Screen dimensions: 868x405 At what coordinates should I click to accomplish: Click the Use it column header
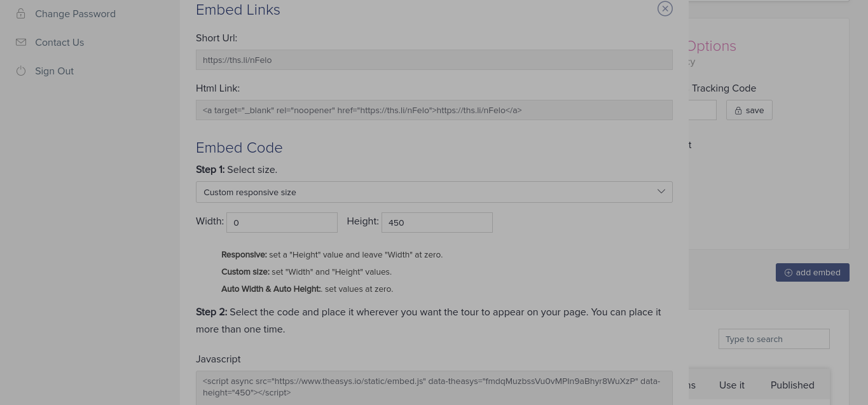coord(731,385)
